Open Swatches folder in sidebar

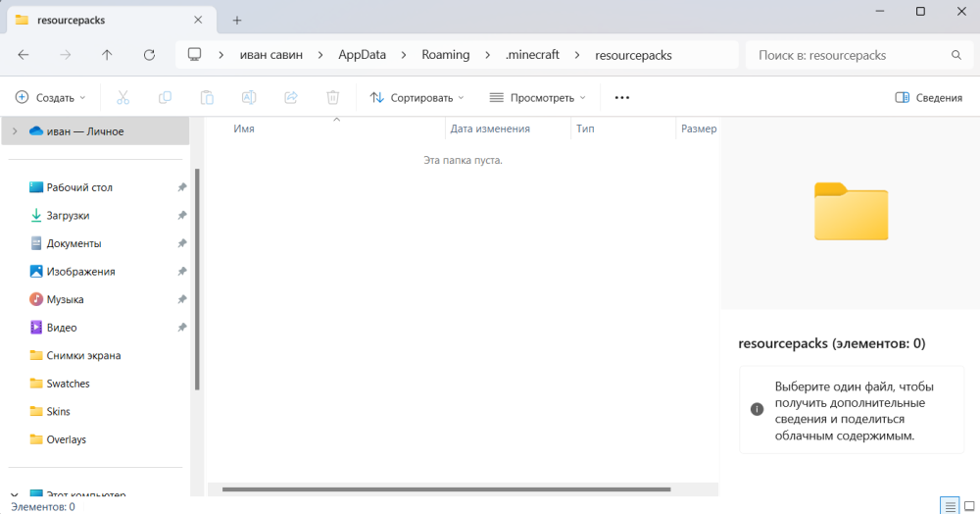click(68, 384)
